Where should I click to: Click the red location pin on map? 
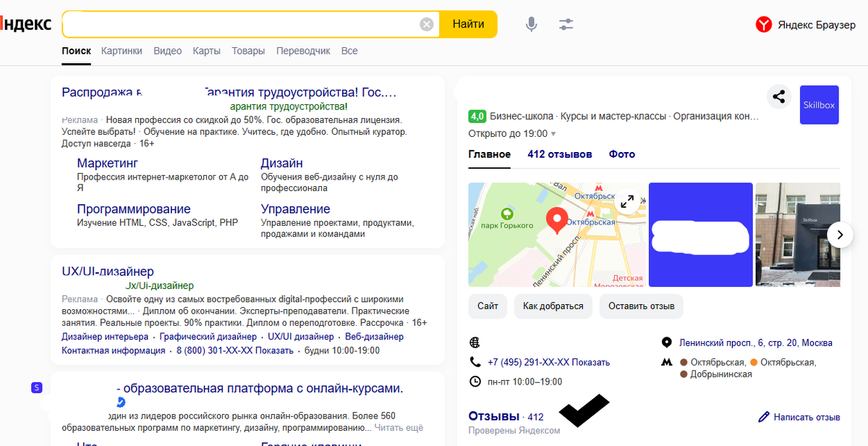click(x=556, y=220)
